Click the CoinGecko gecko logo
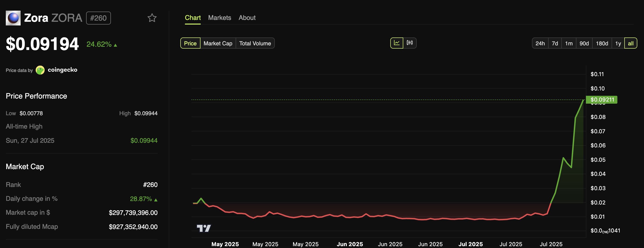This screenshot has width=644, height=248. coord(40,70)
